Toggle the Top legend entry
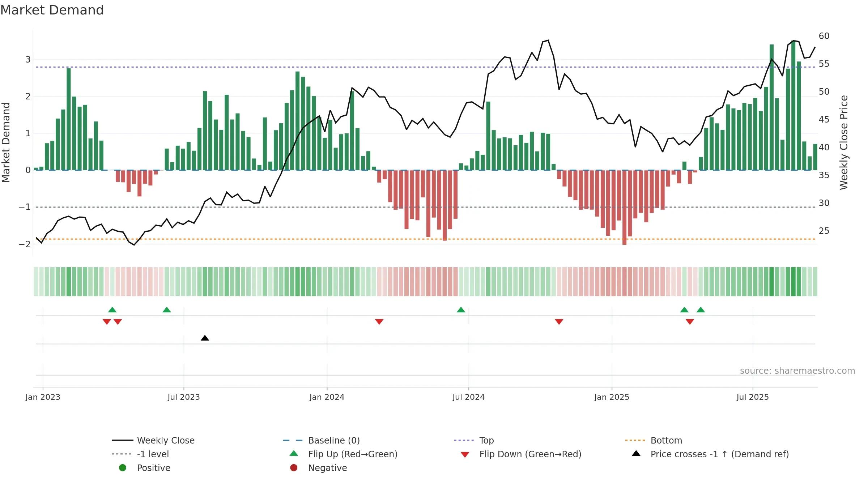This screenshot has height=488, width=868. (x=474, y=440)
